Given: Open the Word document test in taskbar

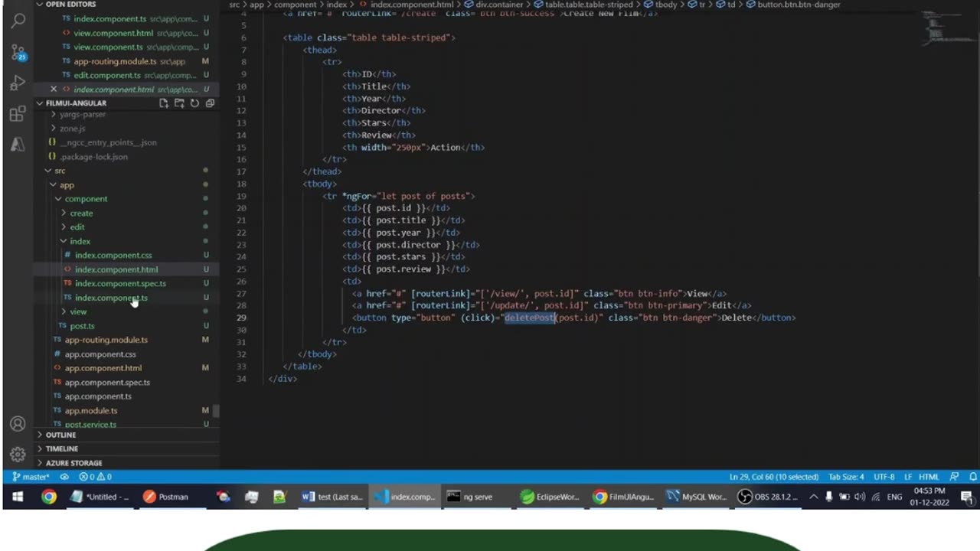Looking at the screenshot, I should (332, 497).
